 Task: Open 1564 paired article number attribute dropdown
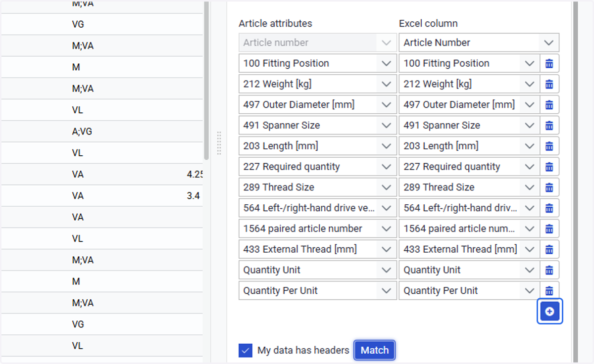387,229
